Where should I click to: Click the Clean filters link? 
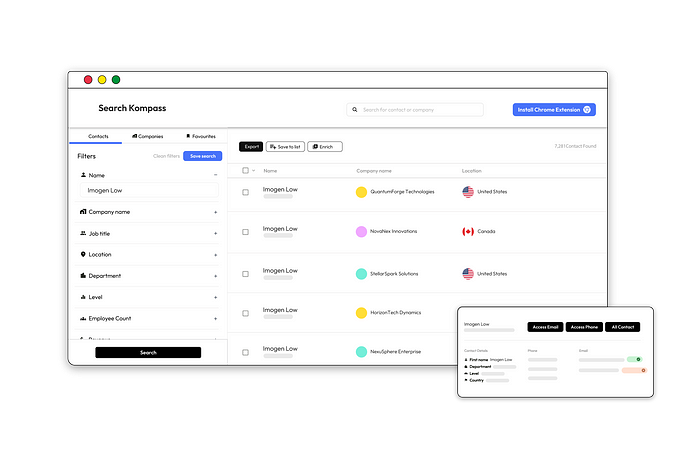(x=166, y=156)
